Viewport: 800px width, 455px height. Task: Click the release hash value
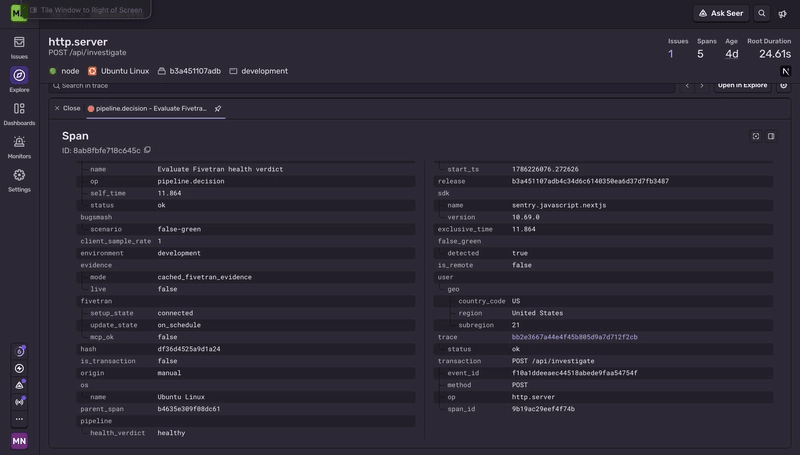click(x=590, y=181)
